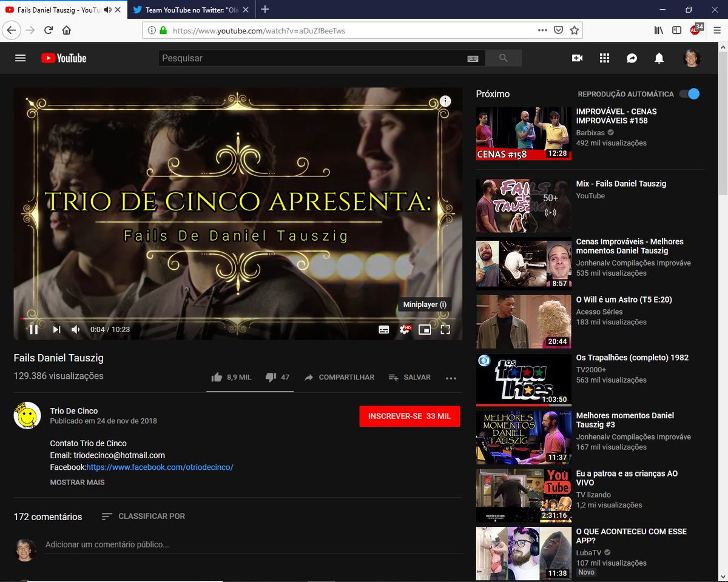Open Firefox library icon

[x=659, y=30]
